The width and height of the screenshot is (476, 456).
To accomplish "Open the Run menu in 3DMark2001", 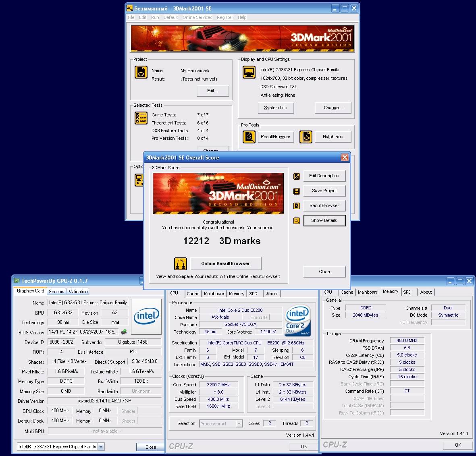I will [155, 17].
